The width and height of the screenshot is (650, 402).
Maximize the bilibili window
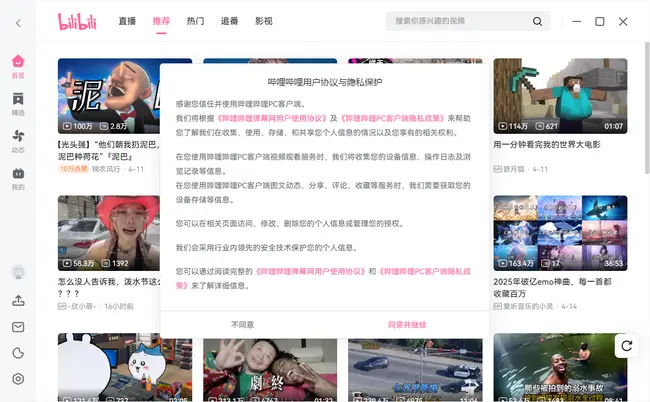click(599, 21)
